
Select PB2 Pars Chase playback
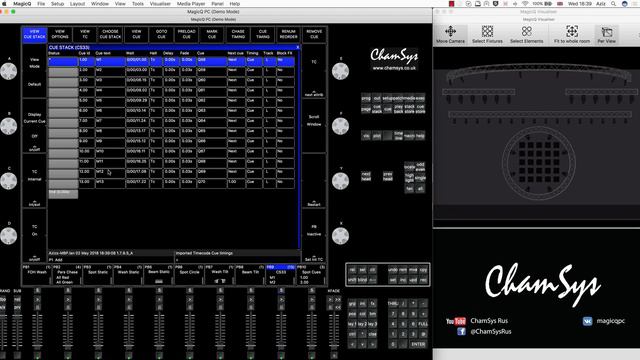pos(67,275)
